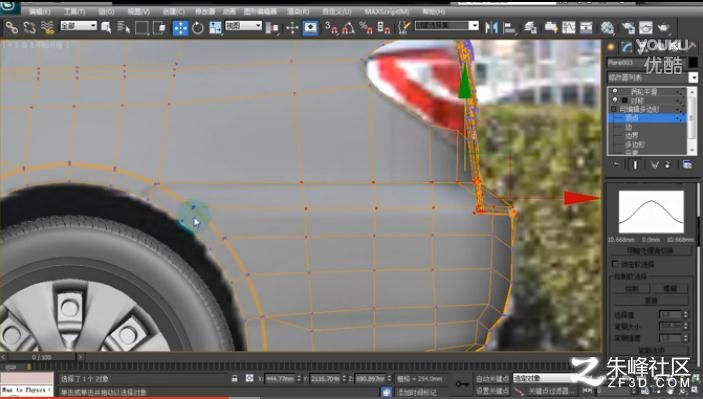The width and height of the screenshot is (703, 399).
Task: Toggle top modifier's lightbulb in stack
Action: (x=615, y=91)
